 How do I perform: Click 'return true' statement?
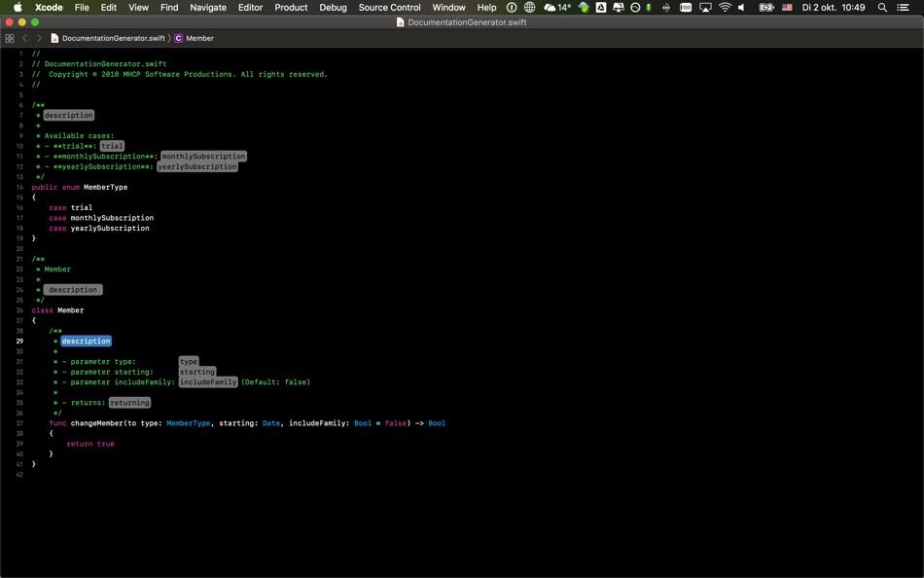coord(90,444)
